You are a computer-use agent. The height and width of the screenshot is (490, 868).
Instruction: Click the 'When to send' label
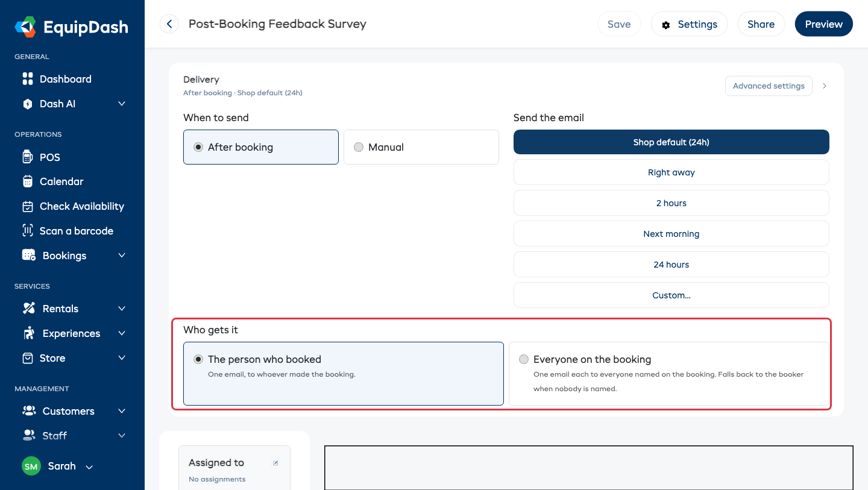[x=216, y=118]
